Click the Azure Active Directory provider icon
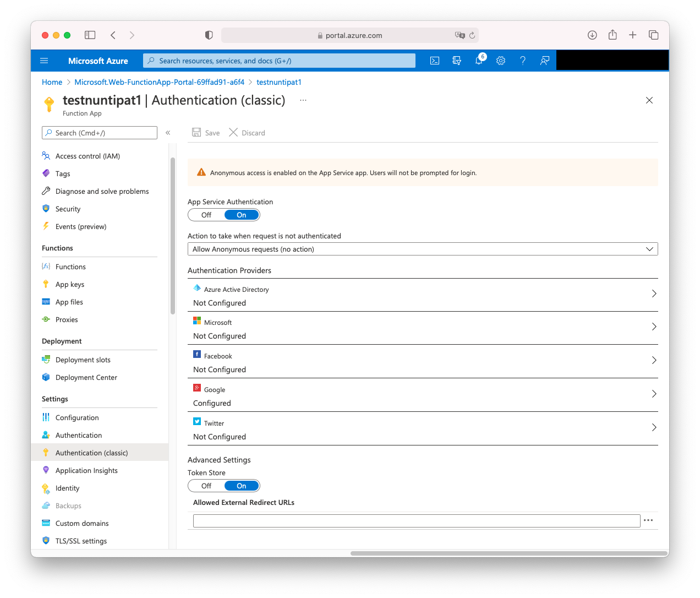This screenshot has height=598, width=700. (197, 288)
